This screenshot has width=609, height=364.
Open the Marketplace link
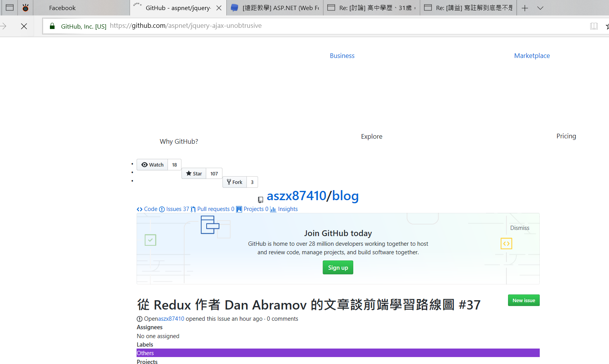pos(532,56)
